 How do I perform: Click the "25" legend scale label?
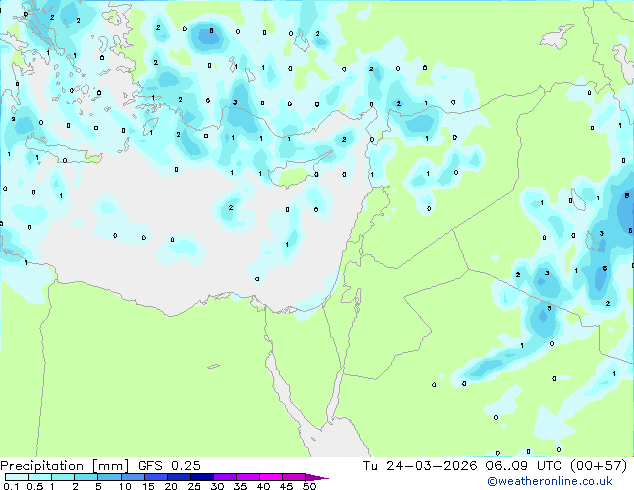194,486
